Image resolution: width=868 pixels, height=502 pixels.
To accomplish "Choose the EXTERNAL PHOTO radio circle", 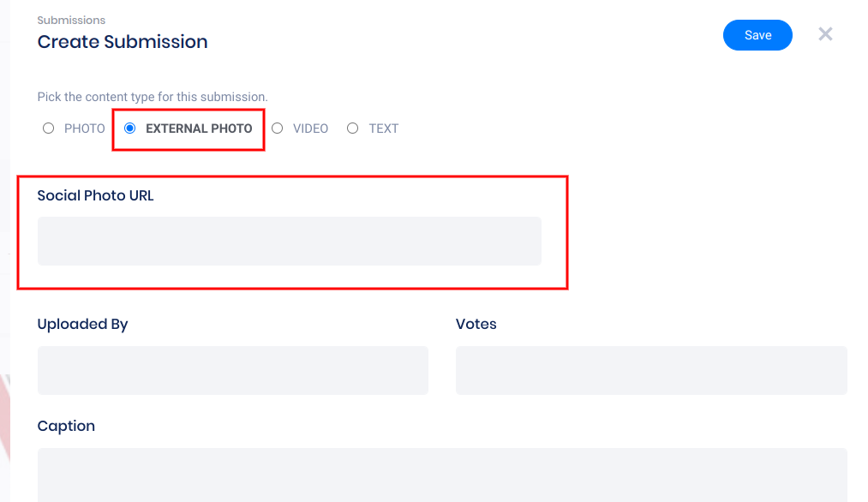I will 130,128.
